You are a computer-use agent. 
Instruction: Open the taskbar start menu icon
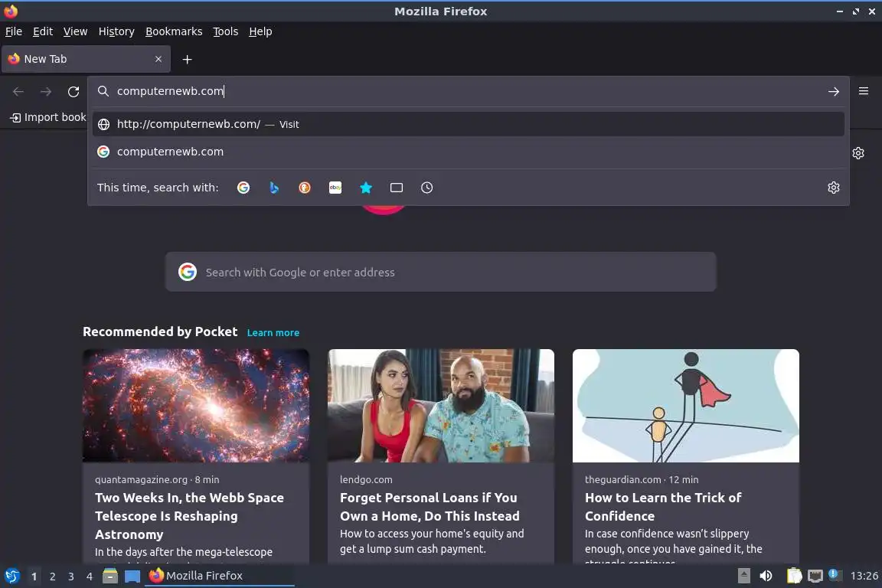click(x=12, y=576)
